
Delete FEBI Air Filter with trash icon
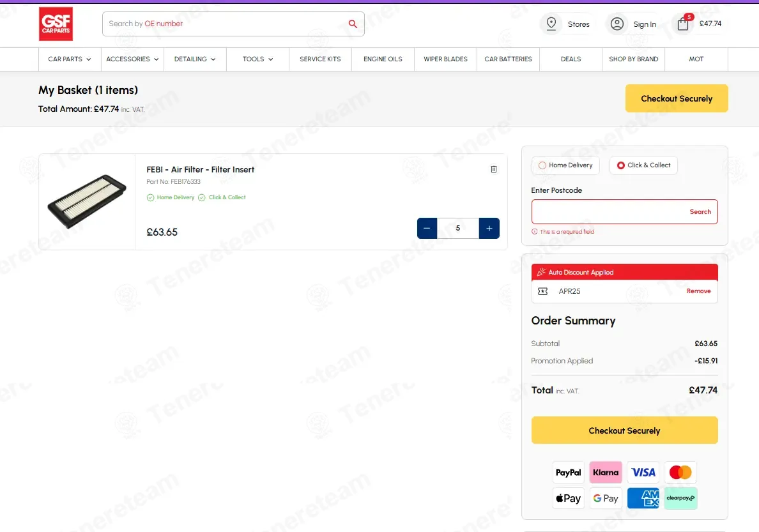(x=494, y=169)
